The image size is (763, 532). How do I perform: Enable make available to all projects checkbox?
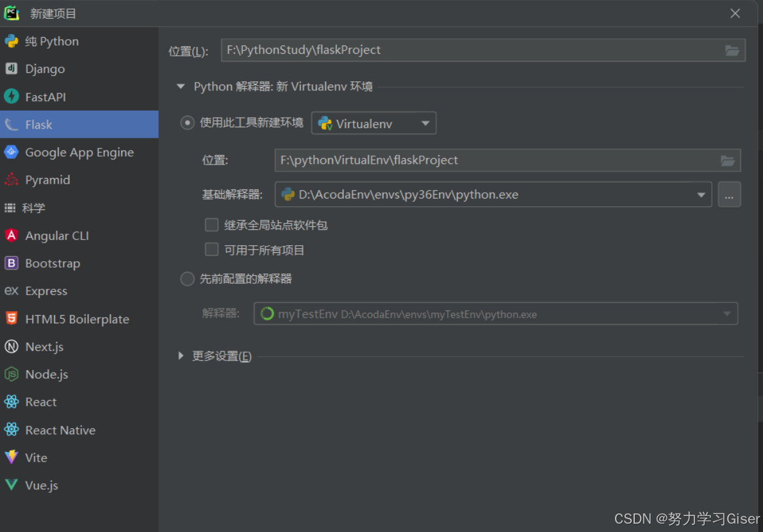[211, 250]
